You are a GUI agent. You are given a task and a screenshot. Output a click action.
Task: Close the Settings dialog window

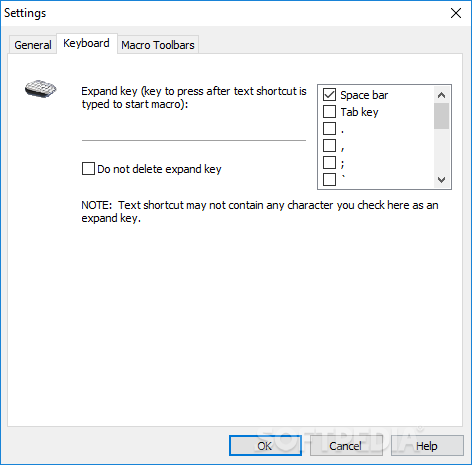tap(456, 13)
